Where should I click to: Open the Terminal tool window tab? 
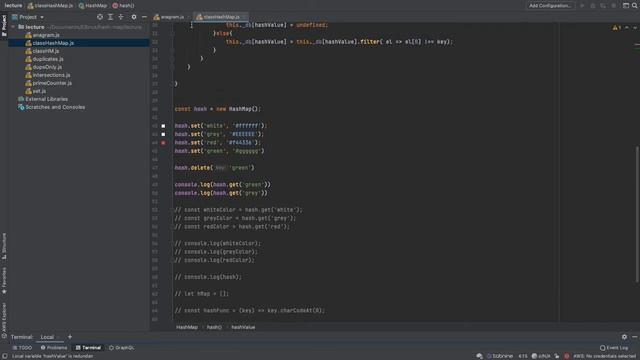(88, 348)
